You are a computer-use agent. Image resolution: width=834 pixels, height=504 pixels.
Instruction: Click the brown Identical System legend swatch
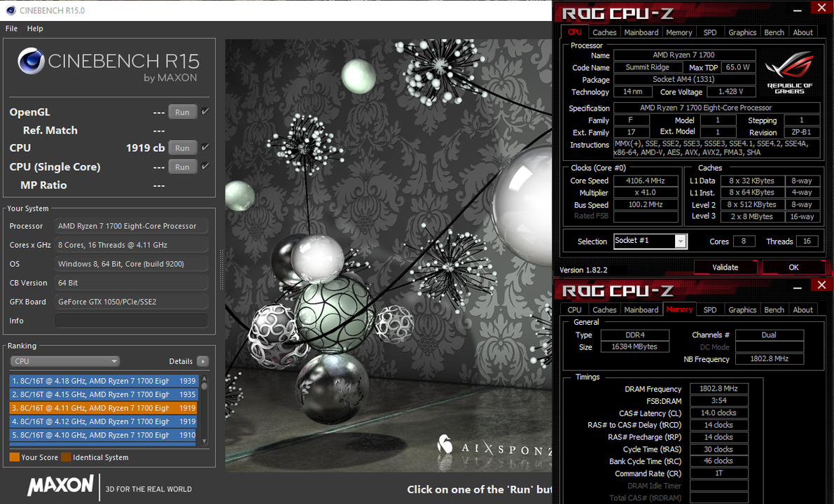click(x=66, y=457)
